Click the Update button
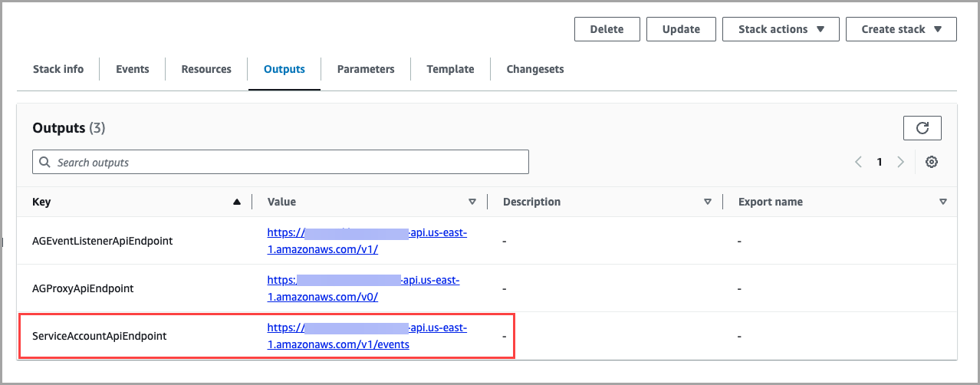980x385 pixels. [681, 29]
